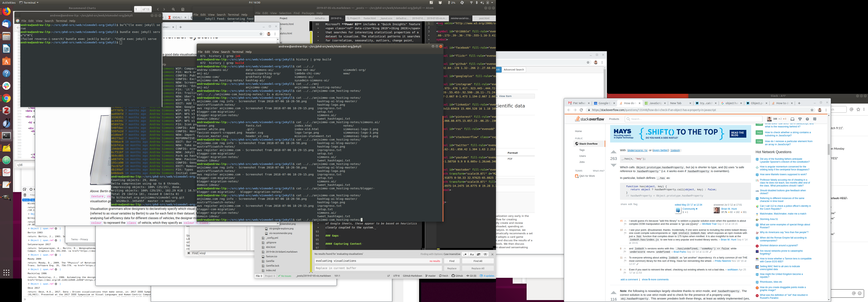Toggle regex option in Atom find panel

[465, 255]
